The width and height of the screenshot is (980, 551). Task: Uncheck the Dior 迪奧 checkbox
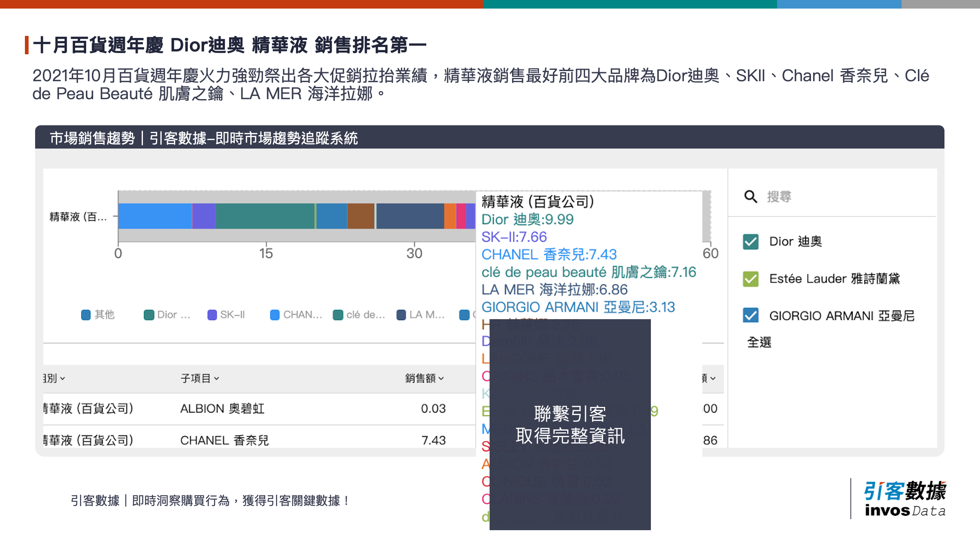point(751,242)
